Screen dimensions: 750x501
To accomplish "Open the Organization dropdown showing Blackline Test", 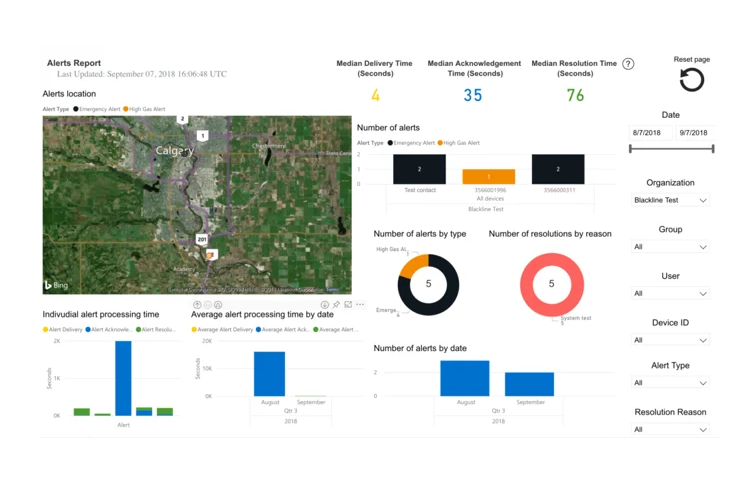I will [x=670, y=200].
